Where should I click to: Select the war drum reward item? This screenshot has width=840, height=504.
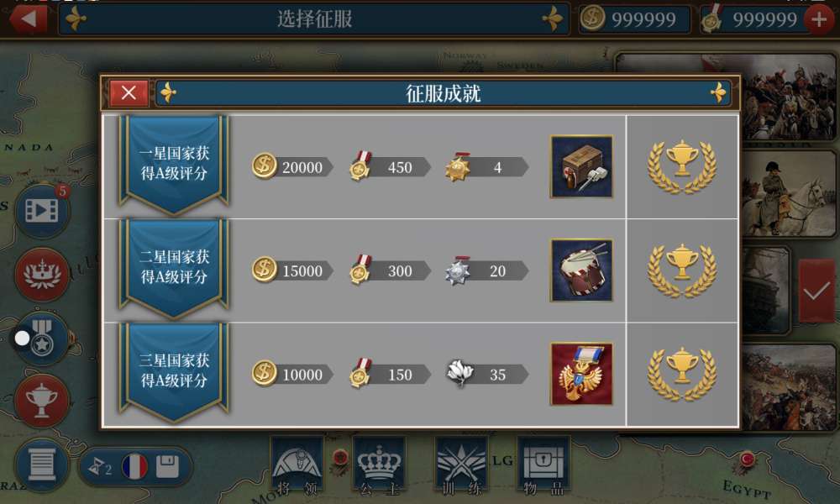point(582,270)
